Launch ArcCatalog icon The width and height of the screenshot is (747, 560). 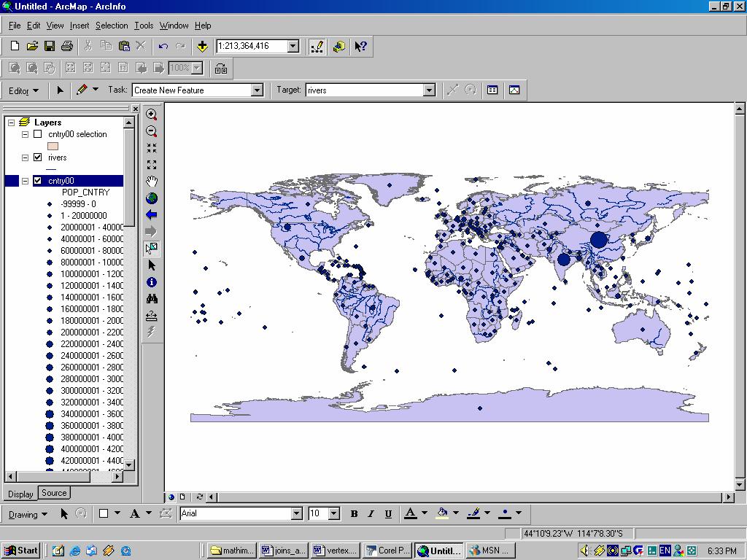339,46
